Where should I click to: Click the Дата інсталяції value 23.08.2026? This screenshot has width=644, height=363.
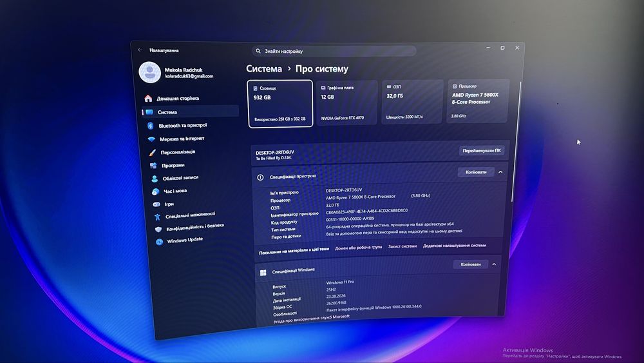(336, 297)
